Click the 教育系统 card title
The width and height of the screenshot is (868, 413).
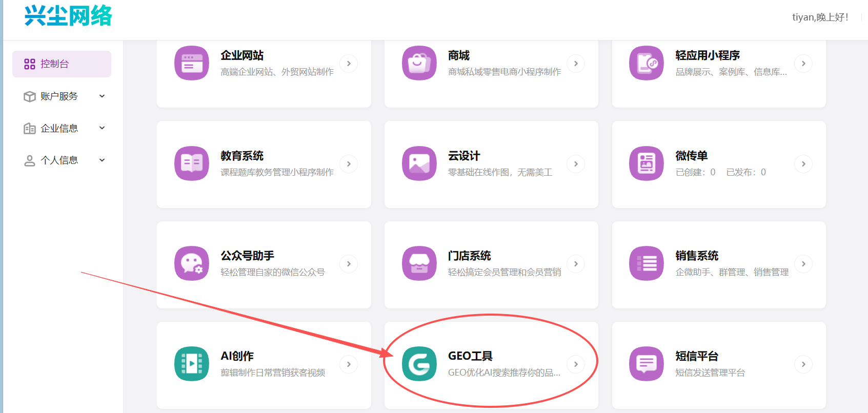242,156
